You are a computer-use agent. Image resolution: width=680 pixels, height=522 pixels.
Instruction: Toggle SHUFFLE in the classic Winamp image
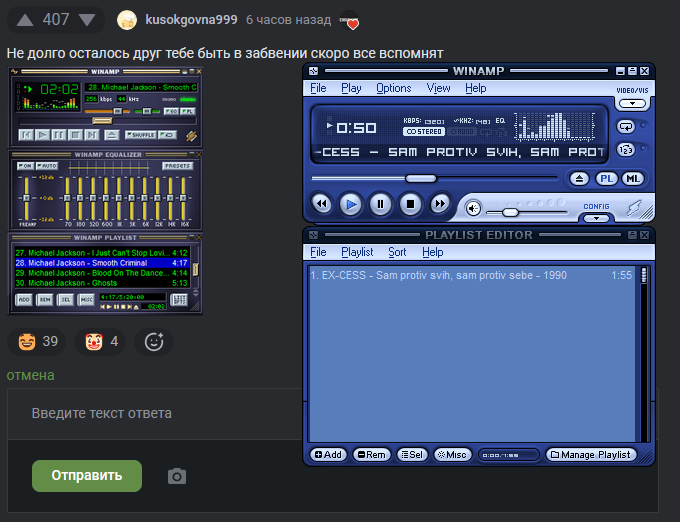coord(141,135)
